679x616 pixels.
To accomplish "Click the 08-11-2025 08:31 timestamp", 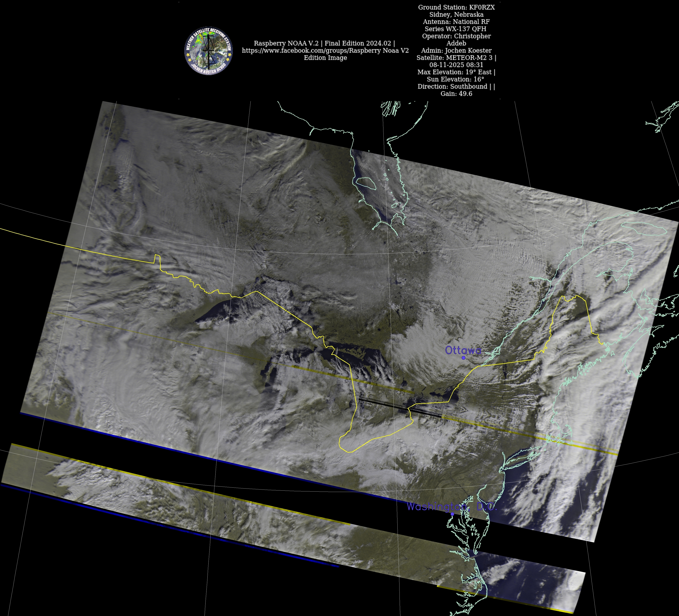I will pos(456,65).
